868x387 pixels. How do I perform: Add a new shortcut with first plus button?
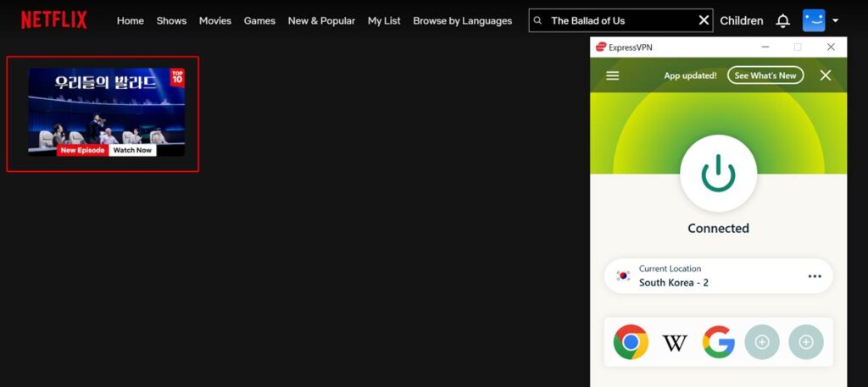tap(762, 342)
